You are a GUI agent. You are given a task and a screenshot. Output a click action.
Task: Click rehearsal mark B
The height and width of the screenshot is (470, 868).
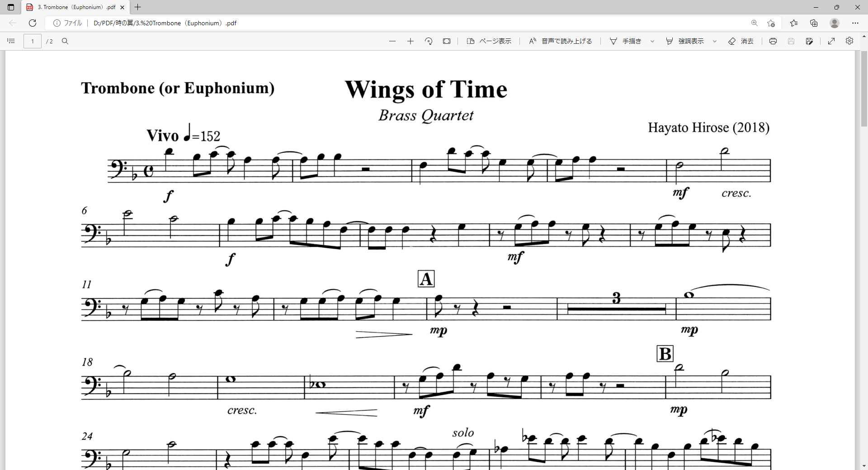pos(665,354)
